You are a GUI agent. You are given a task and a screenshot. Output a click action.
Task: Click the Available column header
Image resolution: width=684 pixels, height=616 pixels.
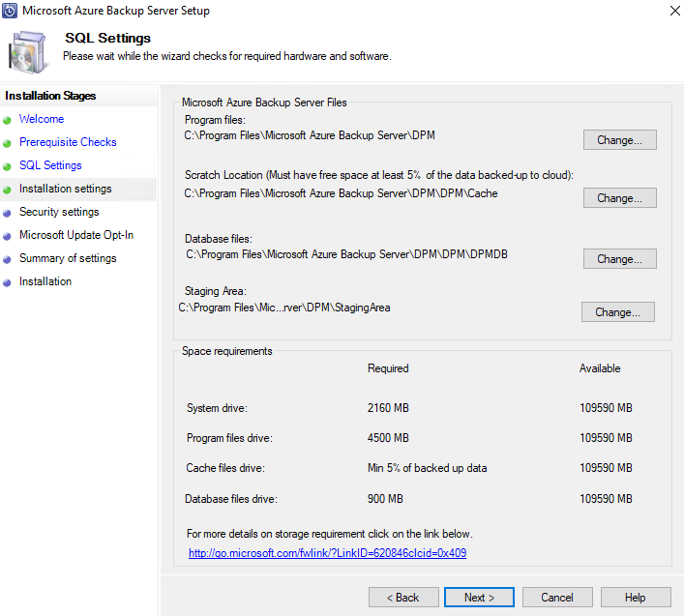click(x=600, y=368)
